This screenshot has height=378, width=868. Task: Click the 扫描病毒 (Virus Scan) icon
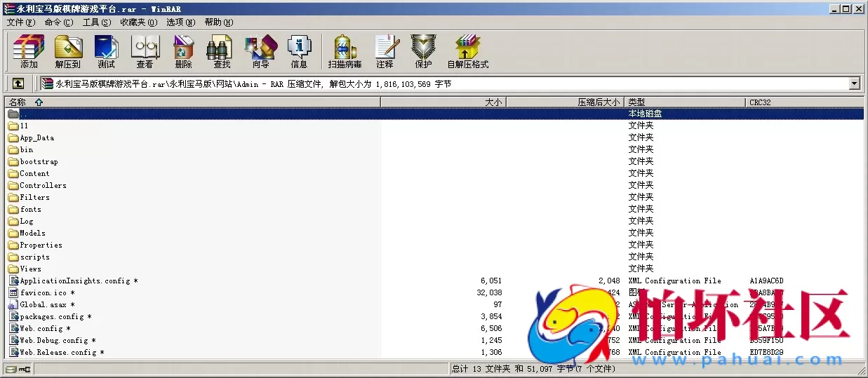(345, 51)
